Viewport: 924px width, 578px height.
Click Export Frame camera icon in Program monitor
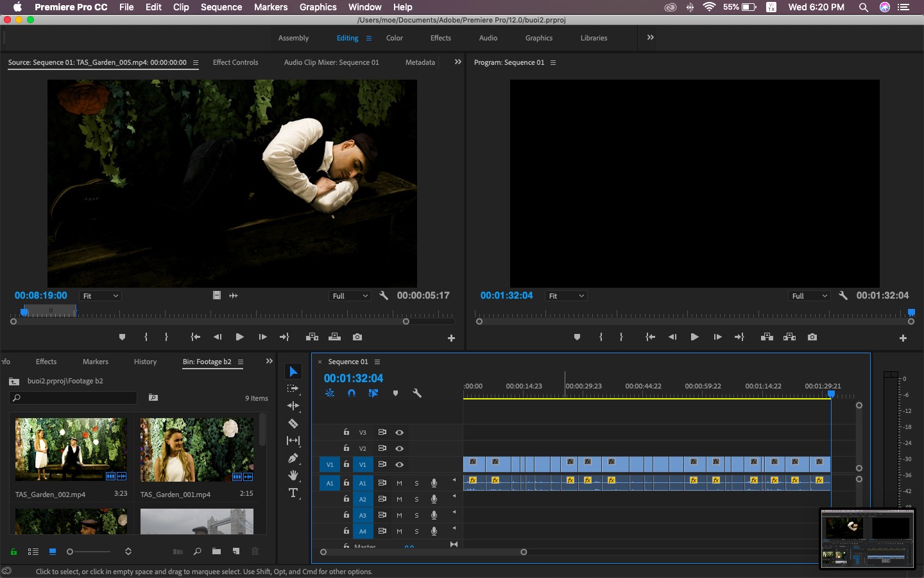point(812,337)
